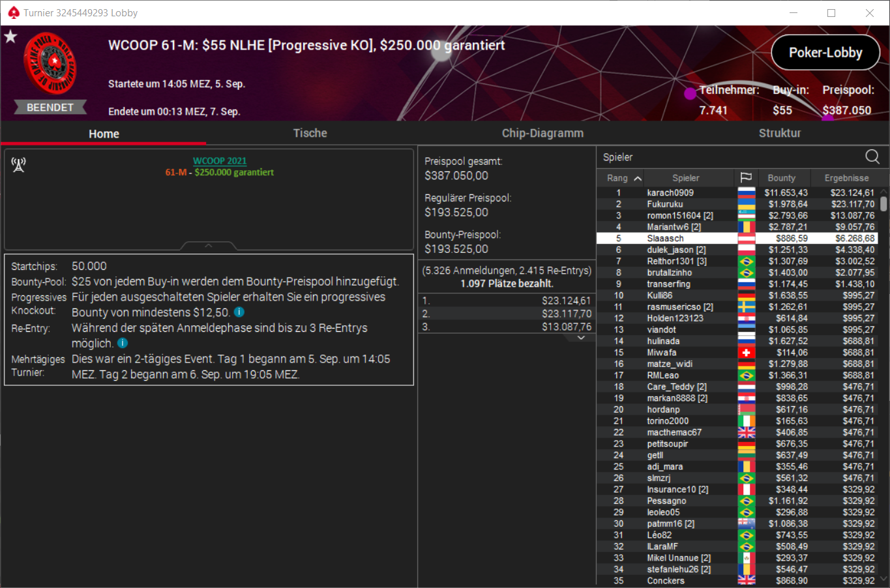
Task: Collapse the WCOOP banner panel chevron
Action: (209, 246)
